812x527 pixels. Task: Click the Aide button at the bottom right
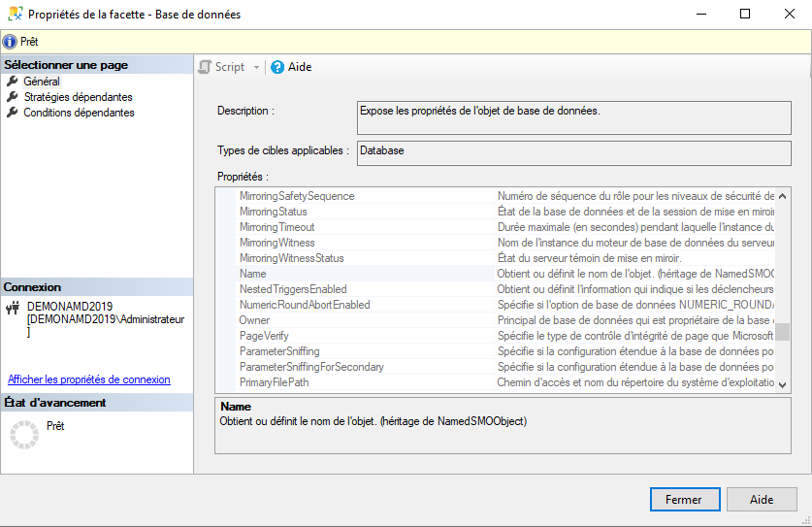(762, 500)
